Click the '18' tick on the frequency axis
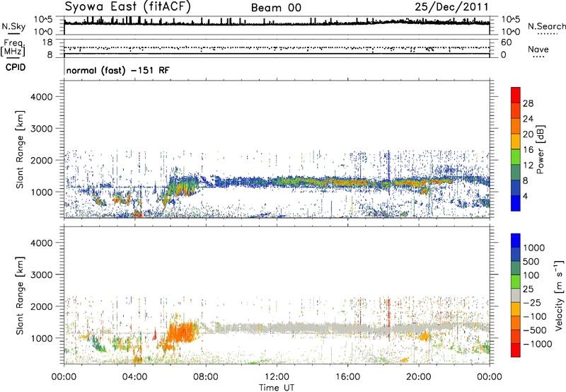The width and height of the screenshot is (566, 392). point(47,42)
